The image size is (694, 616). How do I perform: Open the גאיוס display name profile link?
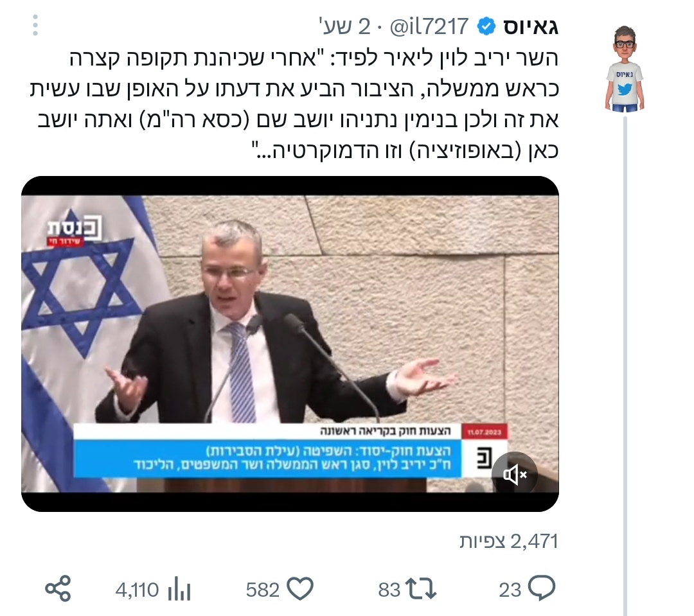coord(531,27)
